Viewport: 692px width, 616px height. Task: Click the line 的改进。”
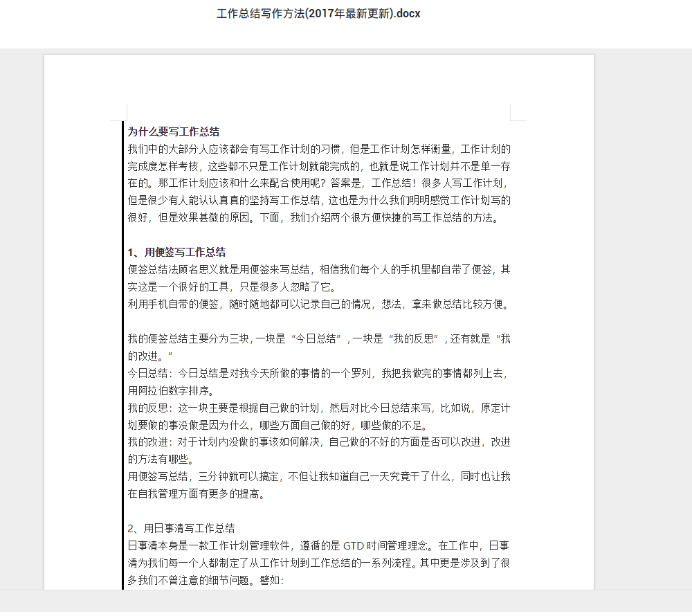click(150, 356)
